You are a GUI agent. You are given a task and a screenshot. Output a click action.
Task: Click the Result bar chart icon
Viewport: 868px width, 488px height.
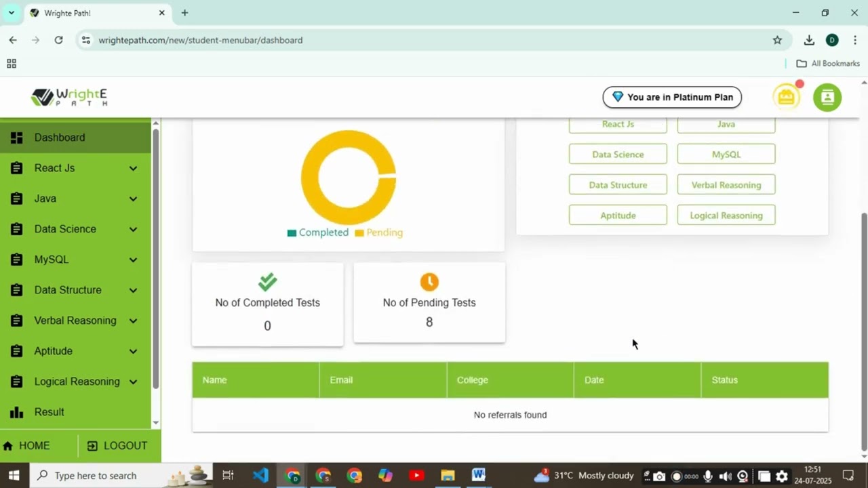(17, 412)
